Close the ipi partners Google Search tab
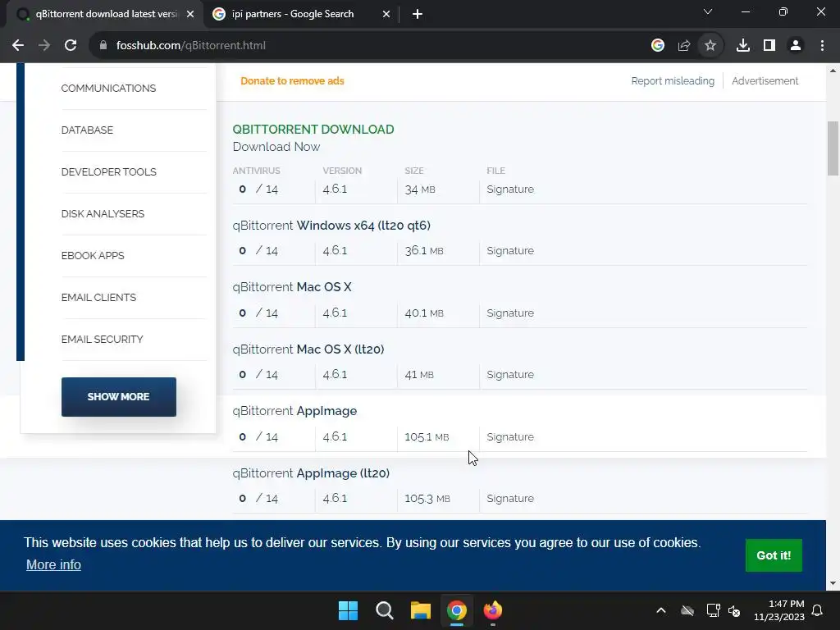 pos(386,15)
